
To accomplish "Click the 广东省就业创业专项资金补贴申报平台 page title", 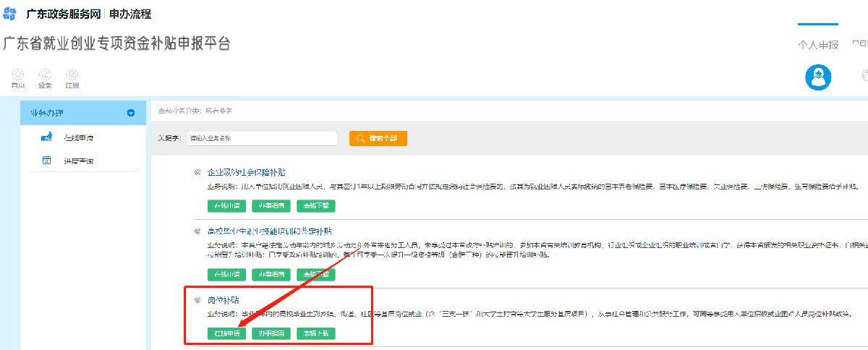I will [x=116, y=43].
